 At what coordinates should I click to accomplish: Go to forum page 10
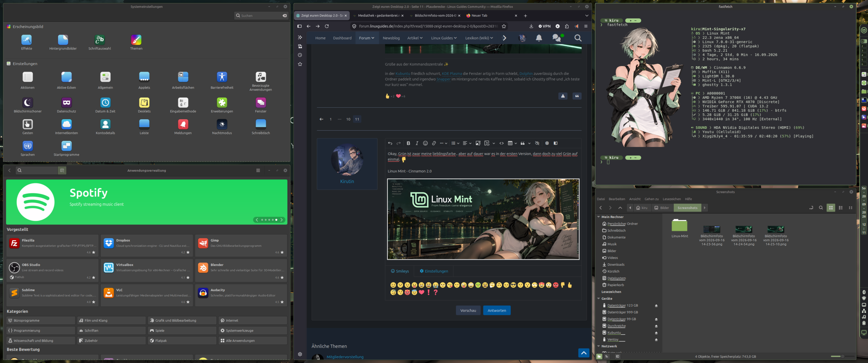(348, 119)
